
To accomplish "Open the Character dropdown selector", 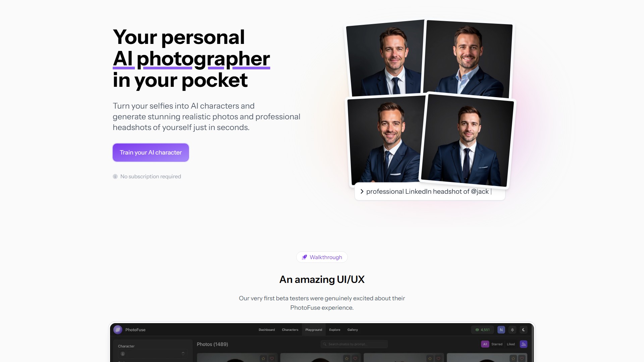I will point(153,354).
